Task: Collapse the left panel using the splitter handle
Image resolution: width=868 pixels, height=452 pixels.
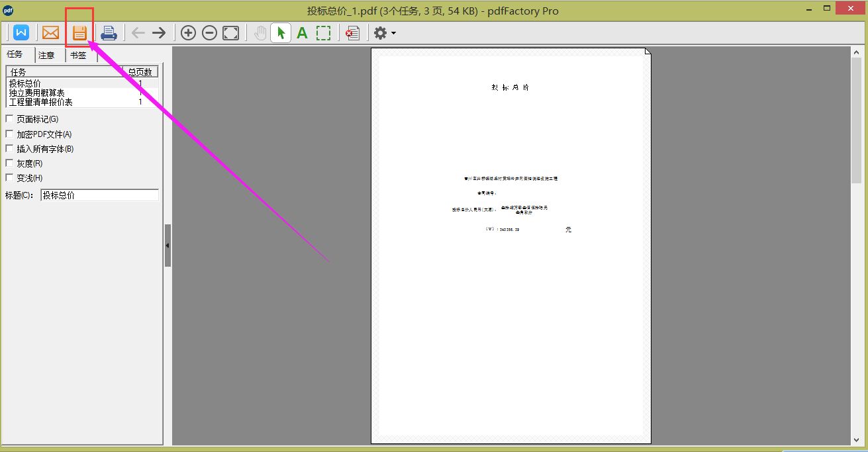Action: 168,245
